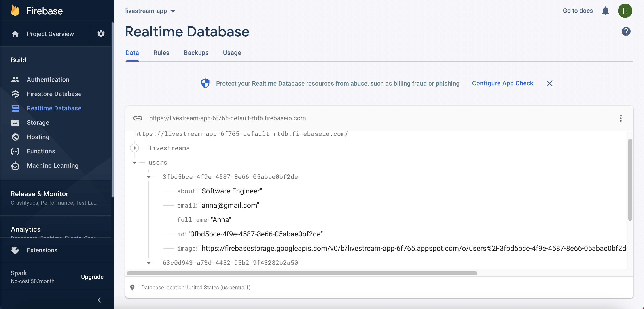Viewport: 644px width, 309px height.
Task: Open Hosting in the sidebar
Action: [38, 137]
